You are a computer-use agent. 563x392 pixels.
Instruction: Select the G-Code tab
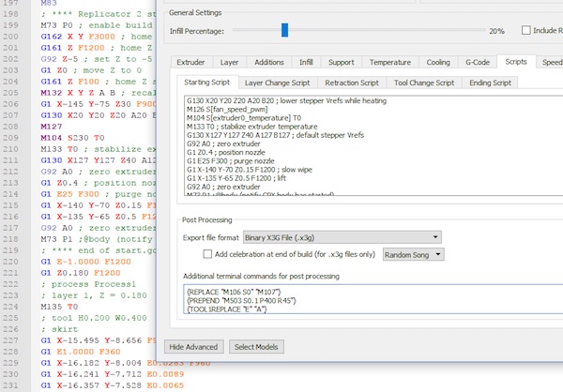coord(478,62)
